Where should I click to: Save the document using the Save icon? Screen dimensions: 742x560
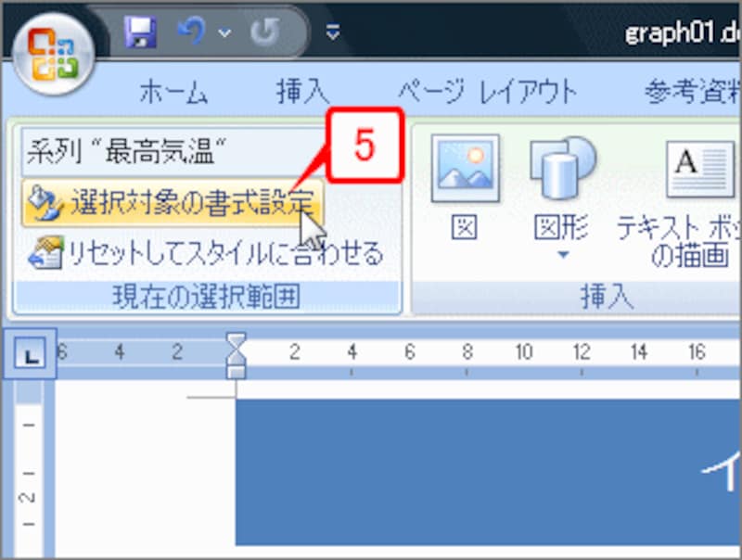[139, 30]
